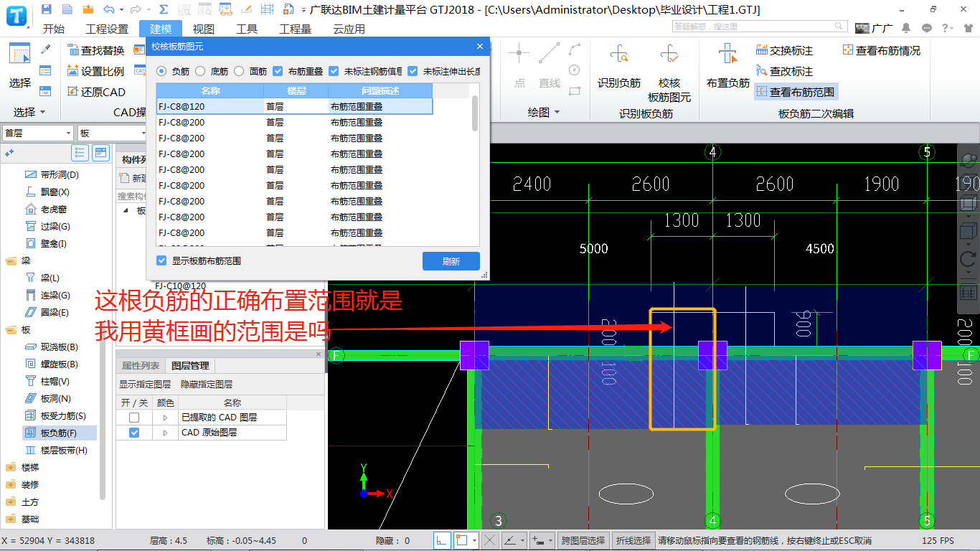The height and width of the screenshot is (551, 980).
Task: Click the list view icon above the tree
Action: coord(80,153)
